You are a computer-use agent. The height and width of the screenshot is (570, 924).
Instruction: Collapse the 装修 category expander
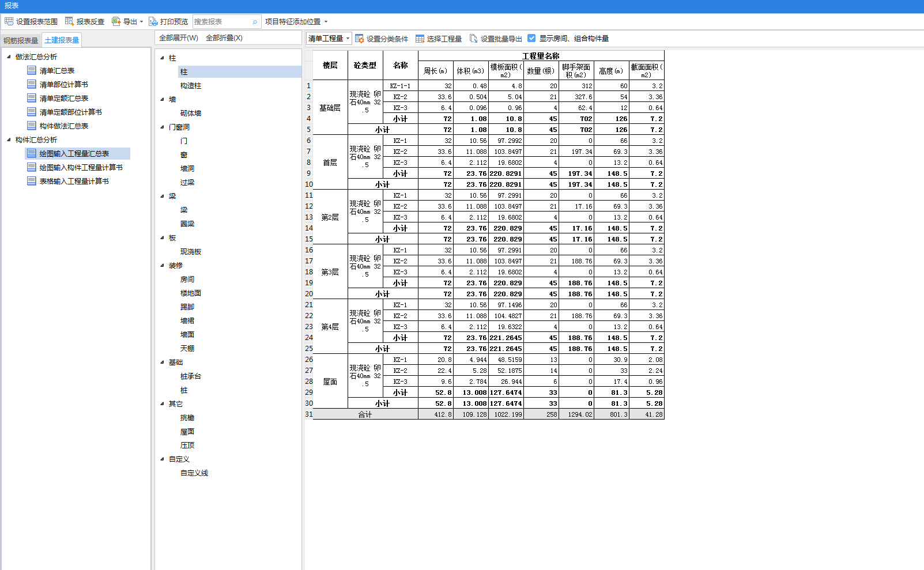[162, 265]
